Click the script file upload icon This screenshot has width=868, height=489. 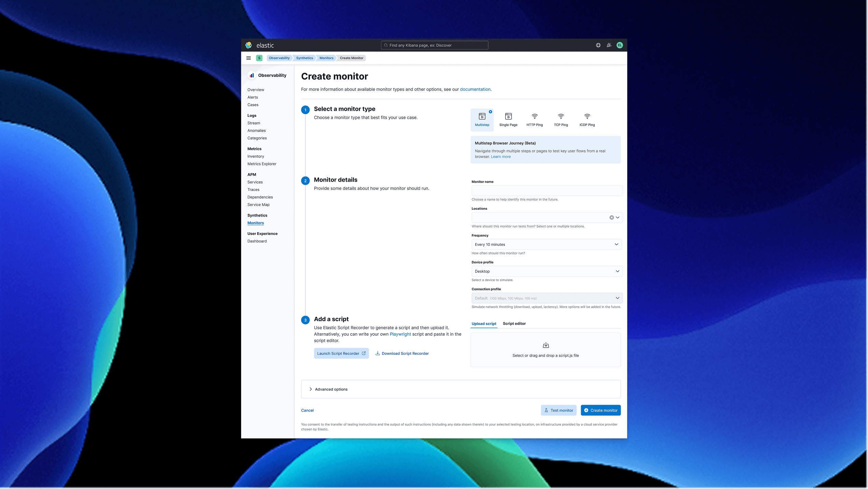(x=546, y=345)
